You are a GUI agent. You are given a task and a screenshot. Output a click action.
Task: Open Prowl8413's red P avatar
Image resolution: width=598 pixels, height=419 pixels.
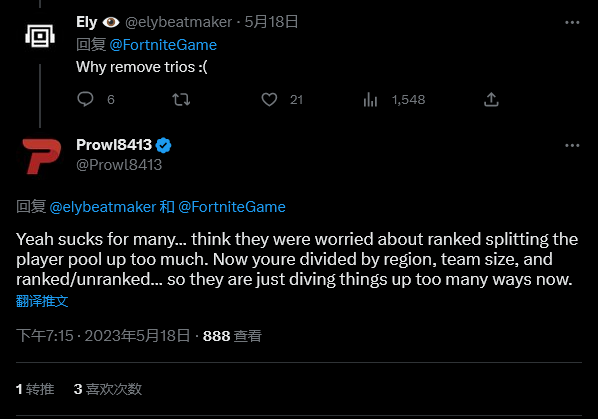41,156
